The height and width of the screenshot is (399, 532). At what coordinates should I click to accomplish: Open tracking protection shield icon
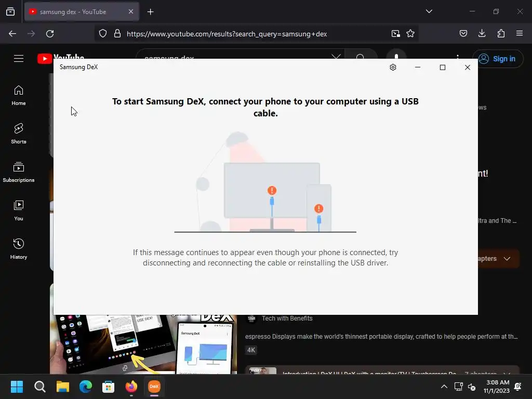103,34
